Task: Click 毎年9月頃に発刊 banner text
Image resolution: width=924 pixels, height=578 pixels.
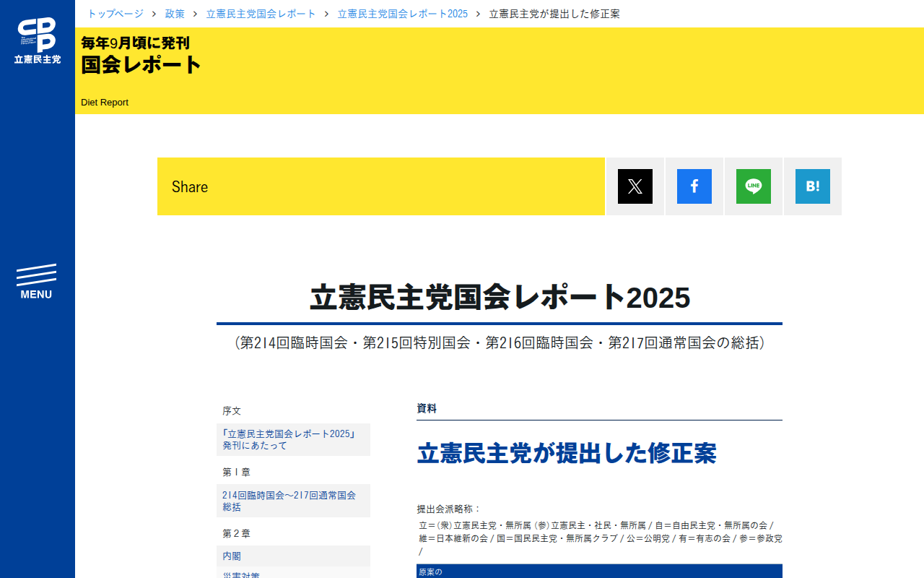Action: point(136,43)
